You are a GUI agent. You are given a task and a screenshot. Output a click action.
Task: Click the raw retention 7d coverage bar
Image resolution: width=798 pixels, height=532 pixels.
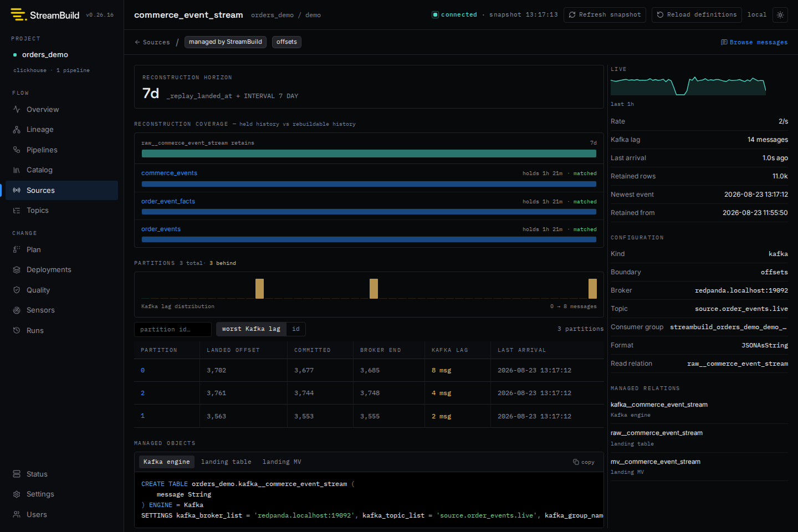click(x=369, y=154)
